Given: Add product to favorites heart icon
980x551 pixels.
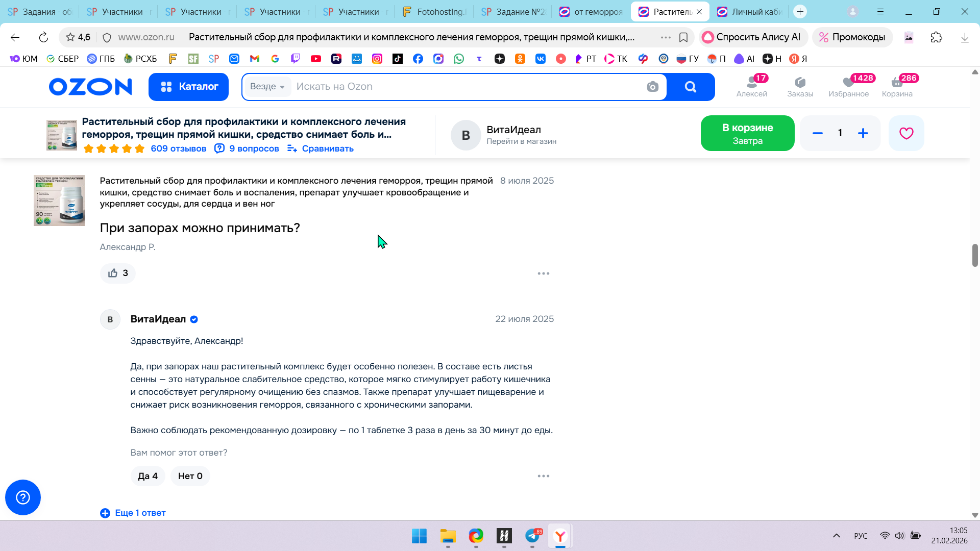Looking at the screenshot, I should click(906, 133).
